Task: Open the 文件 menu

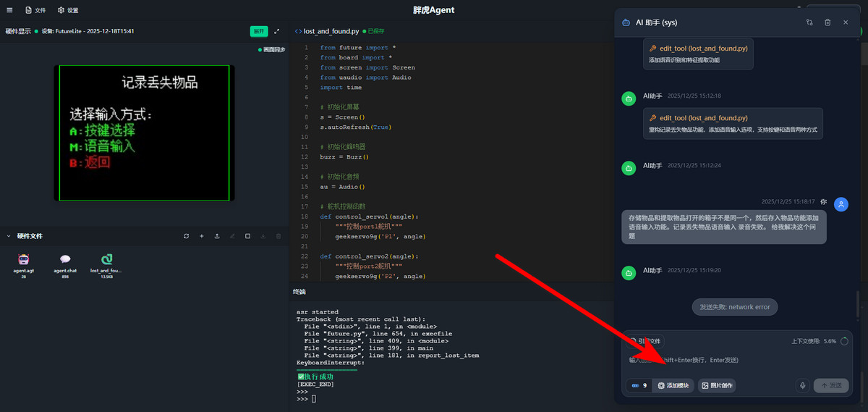Action: [35, 10]
